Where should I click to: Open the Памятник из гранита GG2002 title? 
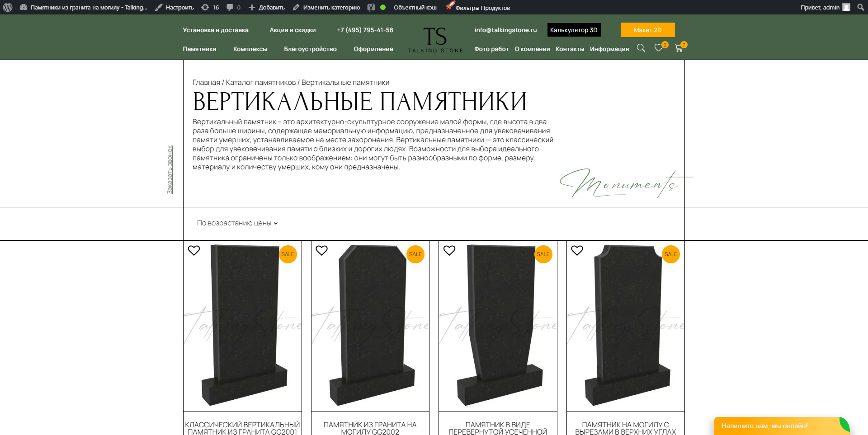pyautogui.click(x=370, y=428)
